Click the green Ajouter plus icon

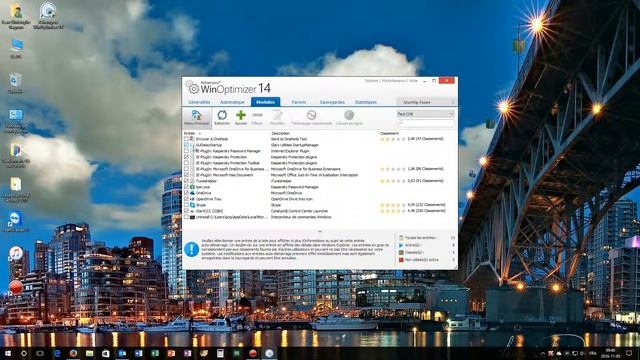(241, 116)
